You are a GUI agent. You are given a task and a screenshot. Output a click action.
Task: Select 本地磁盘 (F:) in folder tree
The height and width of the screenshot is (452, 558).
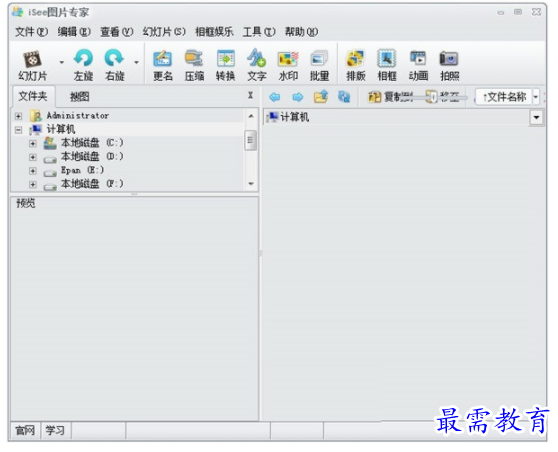coord(92,184)
